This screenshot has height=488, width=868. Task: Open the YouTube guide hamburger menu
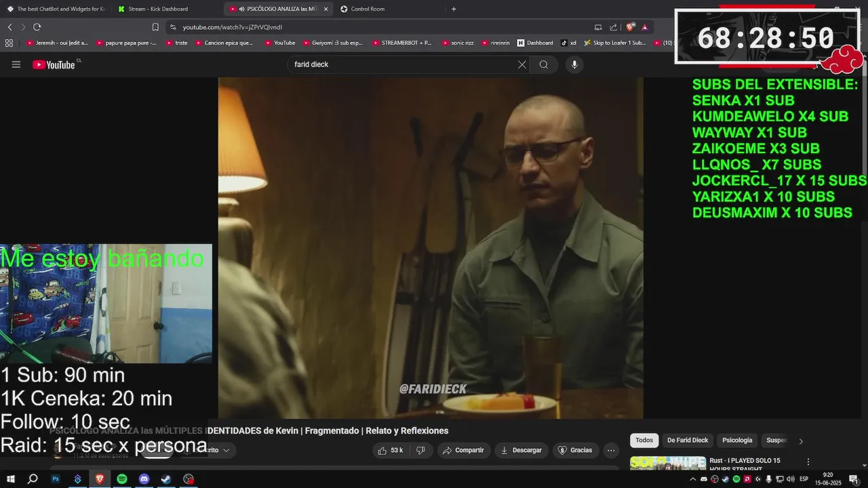(x=16, y=64)
